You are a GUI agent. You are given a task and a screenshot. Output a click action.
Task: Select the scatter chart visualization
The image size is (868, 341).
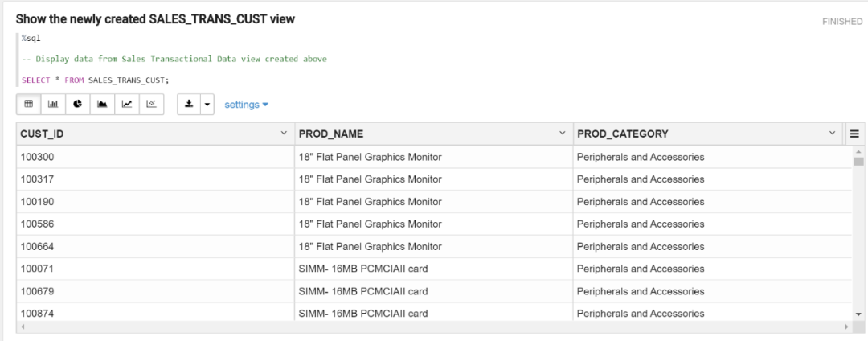pyautogui.click(x=151, y=104)
